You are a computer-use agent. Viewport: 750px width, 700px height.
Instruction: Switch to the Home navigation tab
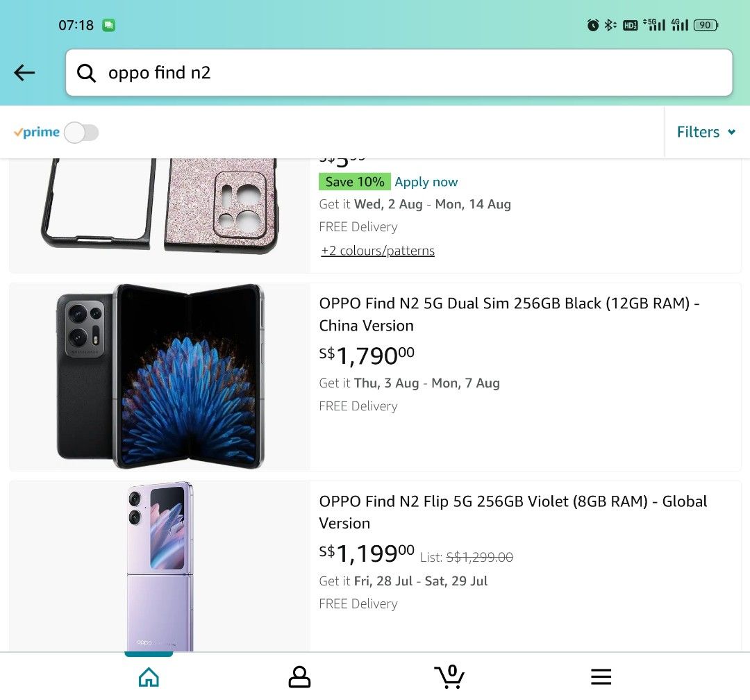point(149,676)
